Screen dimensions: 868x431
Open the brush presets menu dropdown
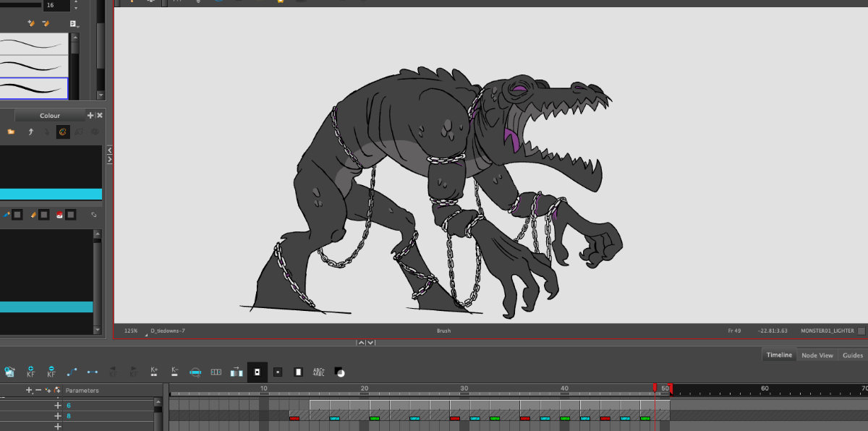pyautogui.click(x=75, y=24)
